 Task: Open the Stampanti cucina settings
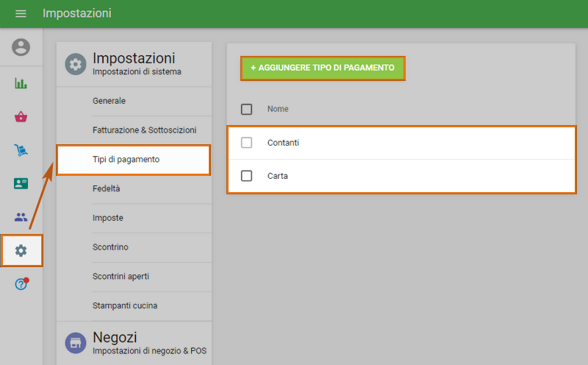(125, 305)
